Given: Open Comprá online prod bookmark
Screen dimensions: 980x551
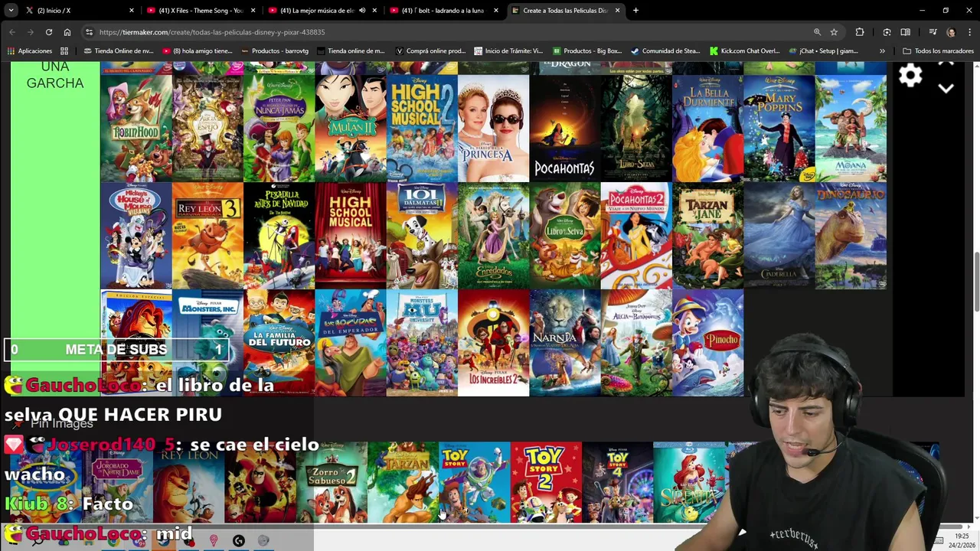Looking at the screenshot, I should pyautogui.click(x=430, y=51).
